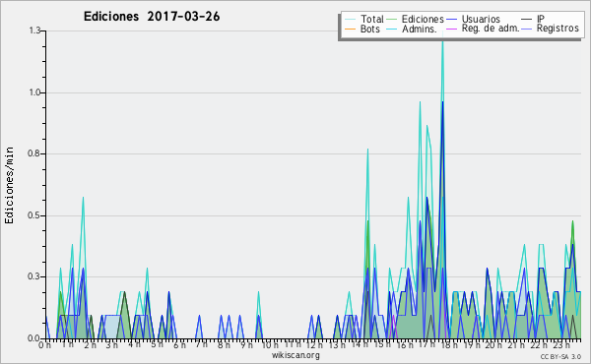Click the '9 h' x-axis label
Image resolution: width=591 pixels, height=364 pixels.
(x=246, y=345)
